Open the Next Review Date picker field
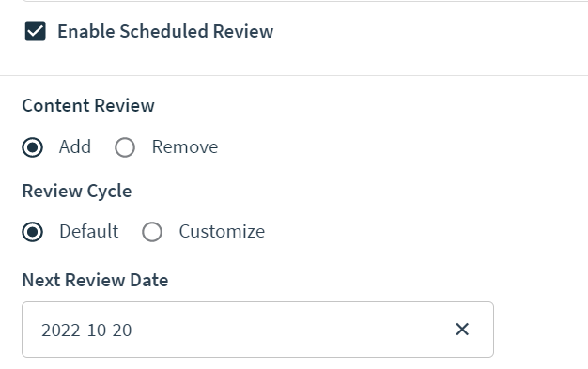The image size is (588, 369). pyautogui.click(x=257, y=330)
